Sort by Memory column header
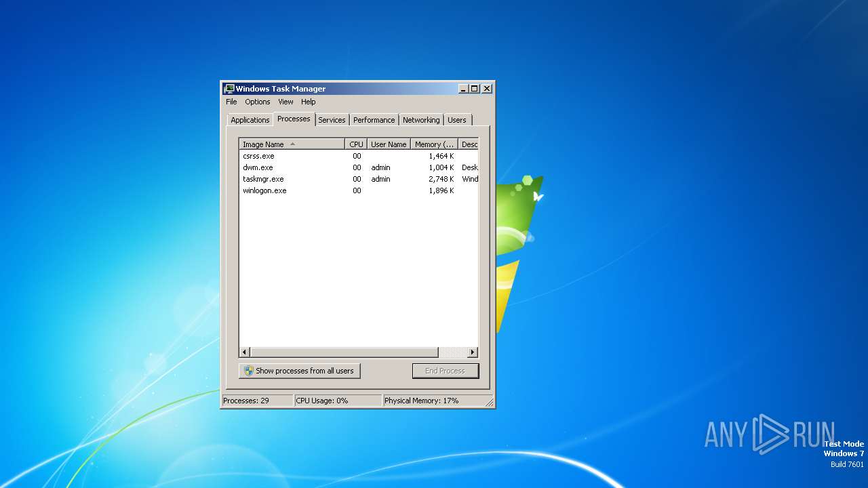Image resolution: width=868 pixels, height=488 pixels. coord(435,144)
